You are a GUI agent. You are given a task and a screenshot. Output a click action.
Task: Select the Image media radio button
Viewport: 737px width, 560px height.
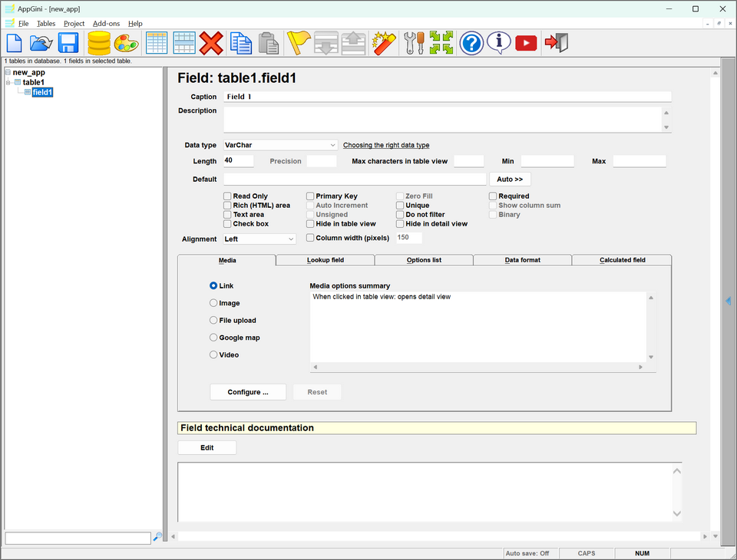point(213,302)
